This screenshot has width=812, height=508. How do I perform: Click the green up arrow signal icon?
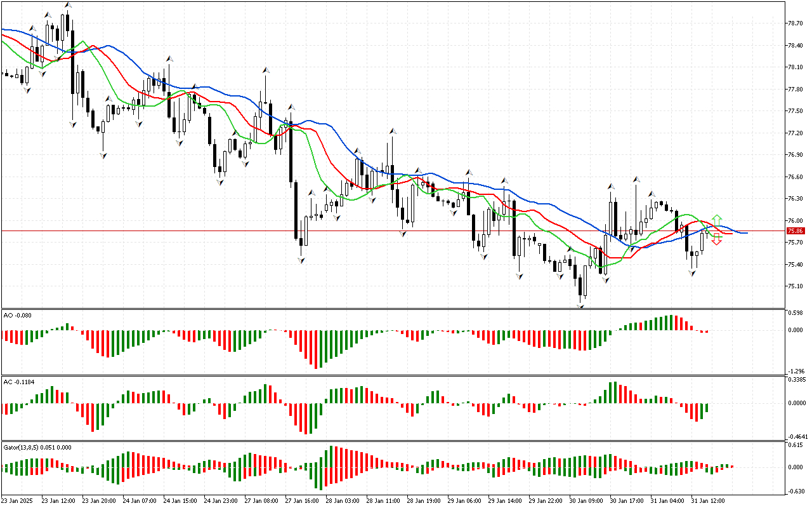point(716,220)
